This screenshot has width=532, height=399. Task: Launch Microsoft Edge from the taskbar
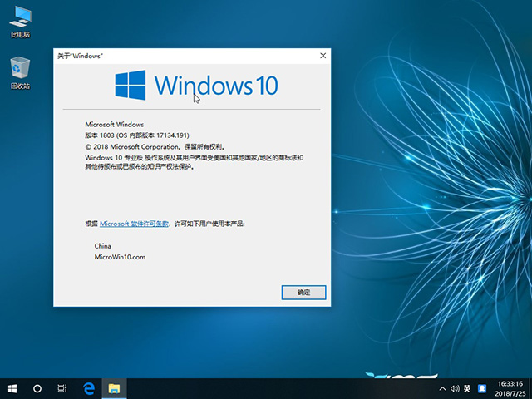89,388
